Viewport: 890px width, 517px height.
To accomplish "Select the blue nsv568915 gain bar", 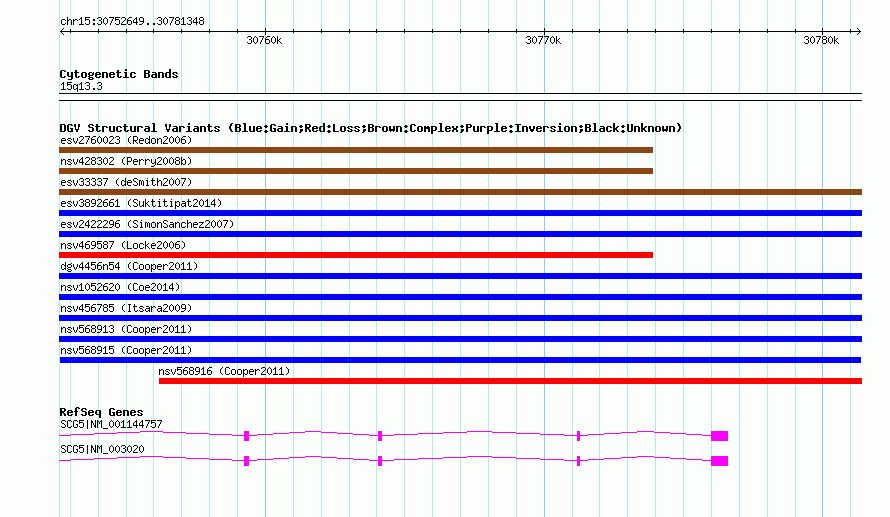I will tap(460, 360).
